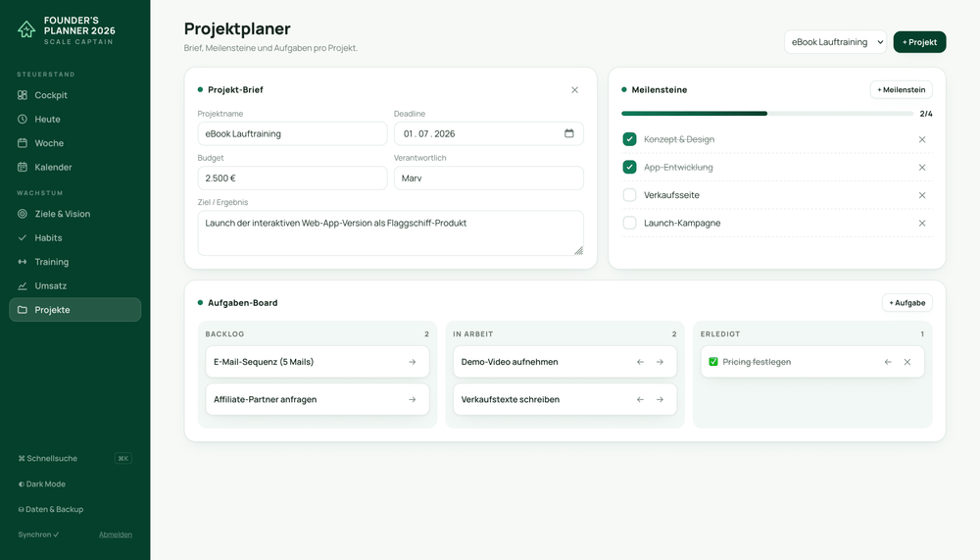The height and width of the screenshot is (560, 980).
Task: Click the BACKLOG column header
Action: (x=224, y=334)
